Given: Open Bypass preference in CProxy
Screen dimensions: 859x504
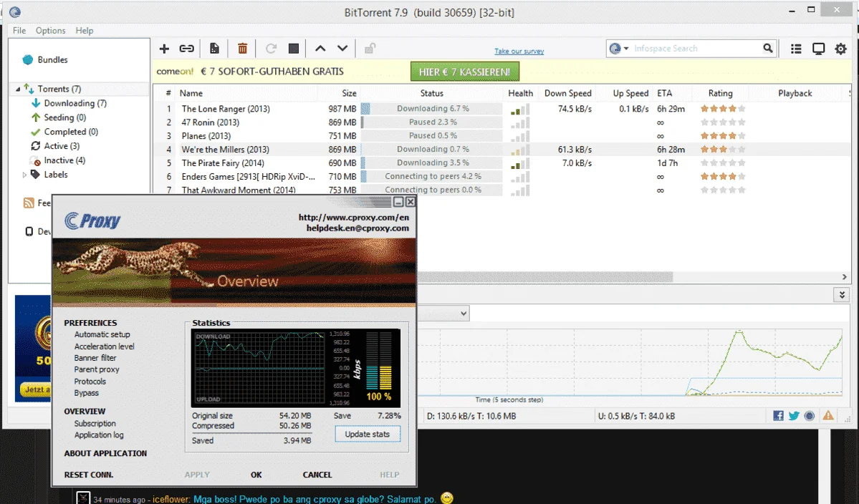Looking at the screenshot, I should point(87,393).
